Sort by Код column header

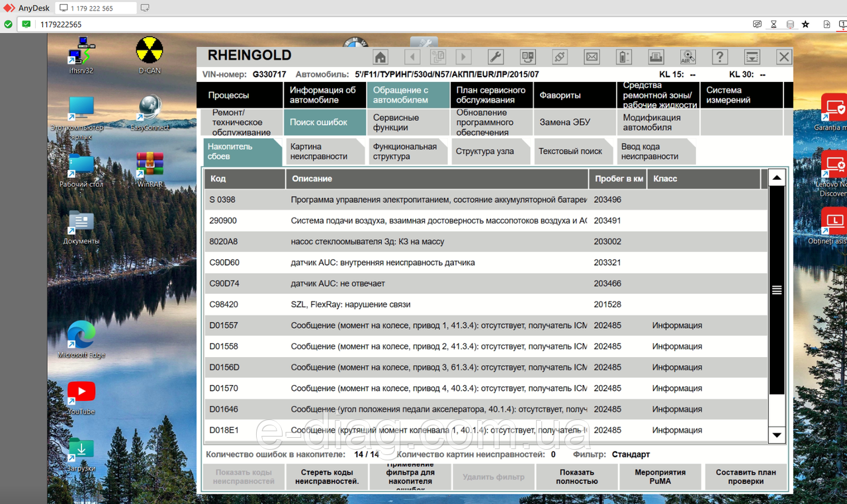pyautogui.click(x=245, y=179)
